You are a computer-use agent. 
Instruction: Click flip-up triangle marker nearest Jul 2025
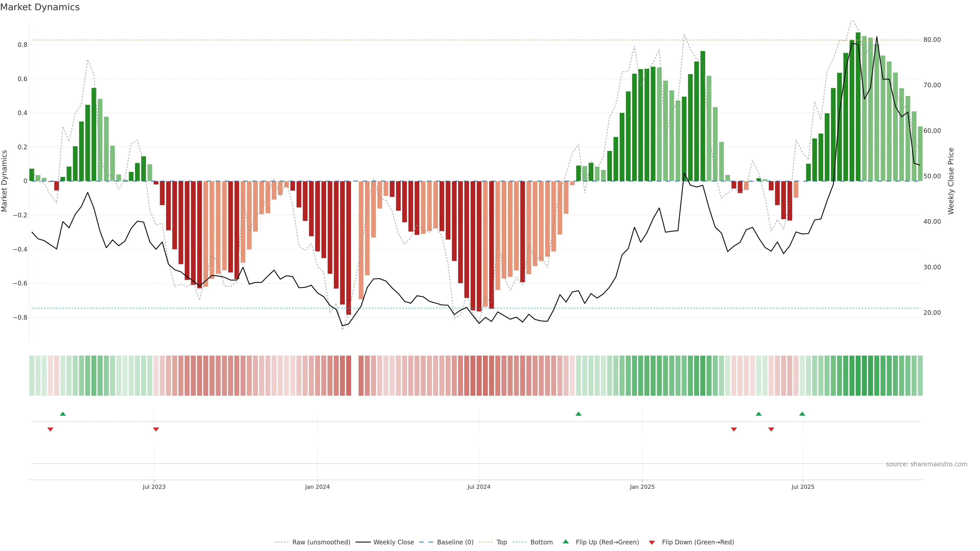point(802,414)
